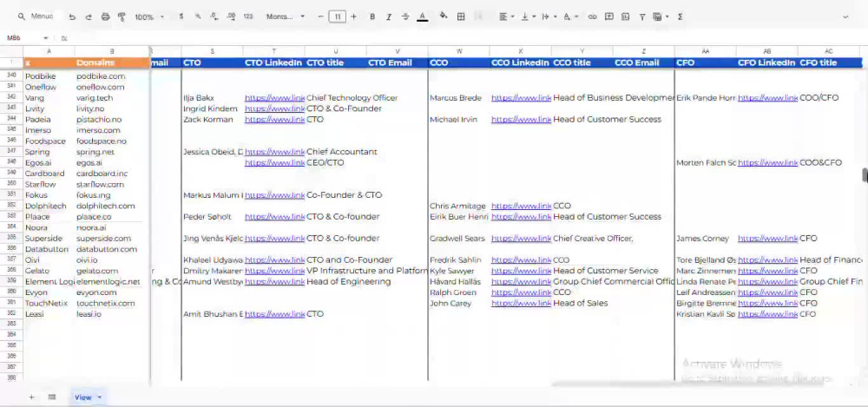The image size is (868, 407).
Task: Click the Insert chart icon
Action: (x=626, y=16)
